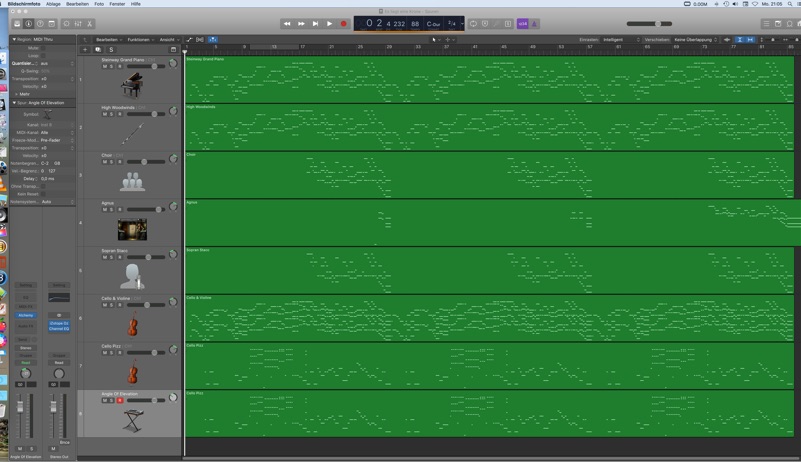Add a new track with plus button

pyautogui.click(x=85, y=50)
